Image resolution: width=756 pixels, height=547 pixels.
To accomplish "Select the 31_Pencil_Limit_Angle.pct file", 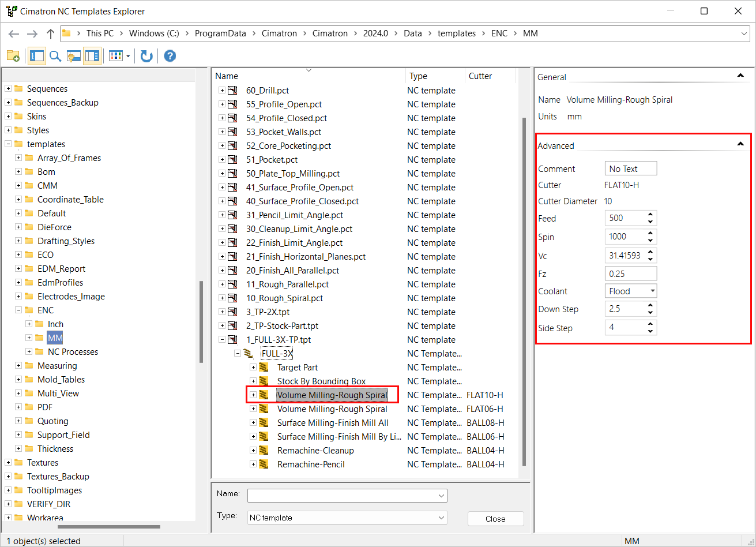I will [295, 215].
